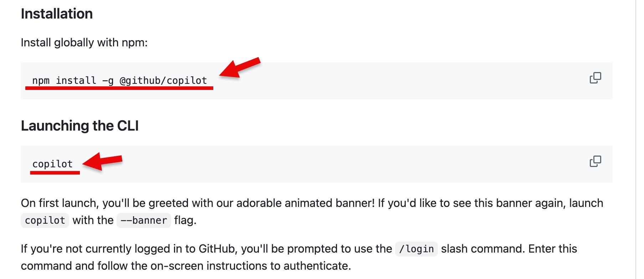The image size is (644, 279).
Task: Click the red underline beneath the npm command
Action: pos(119,88)
